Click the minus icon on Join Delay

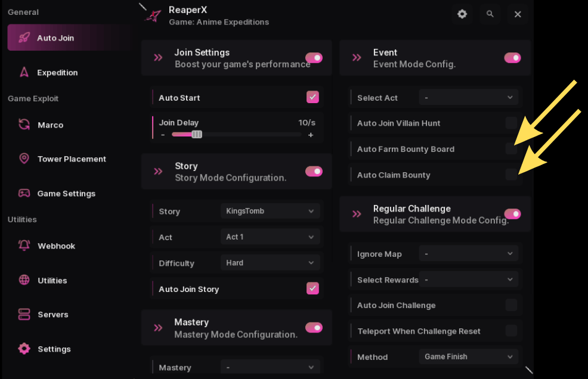click(163, 135)
